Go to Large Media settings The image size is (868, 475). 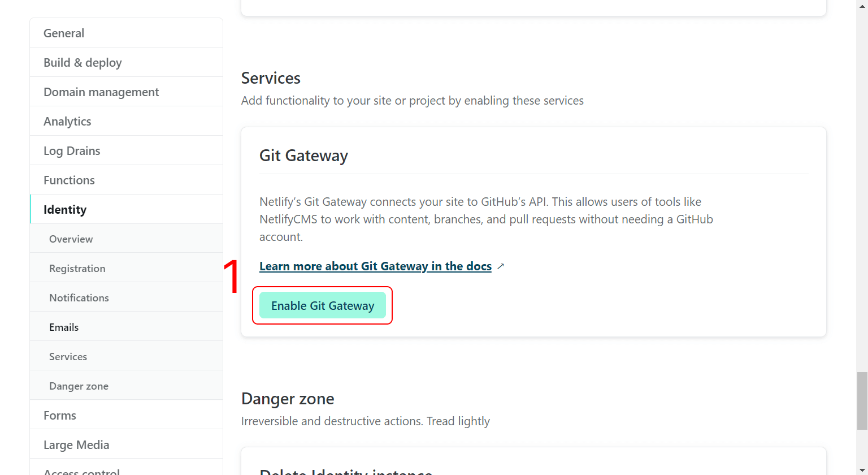(x=76, y=444)
